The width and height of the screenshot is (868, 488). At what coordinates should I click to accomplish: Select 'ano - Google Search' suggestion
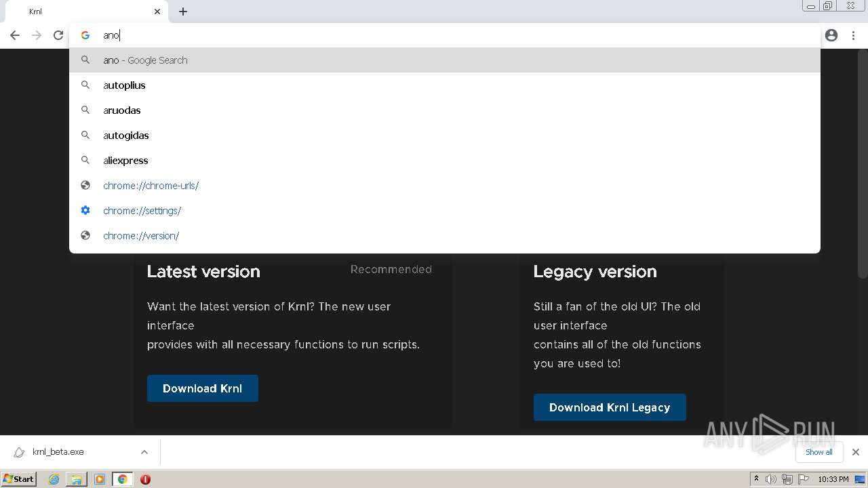point(445,60)
